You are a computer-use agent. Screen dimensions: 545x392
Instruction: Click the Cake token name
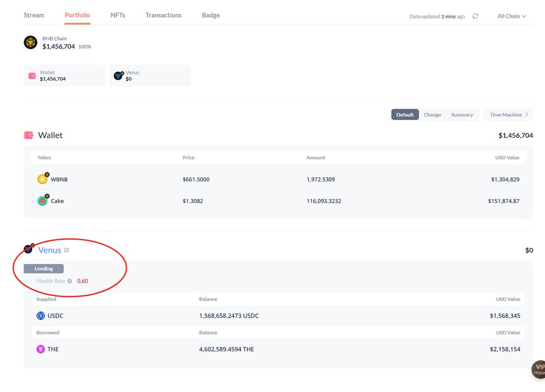57,201
